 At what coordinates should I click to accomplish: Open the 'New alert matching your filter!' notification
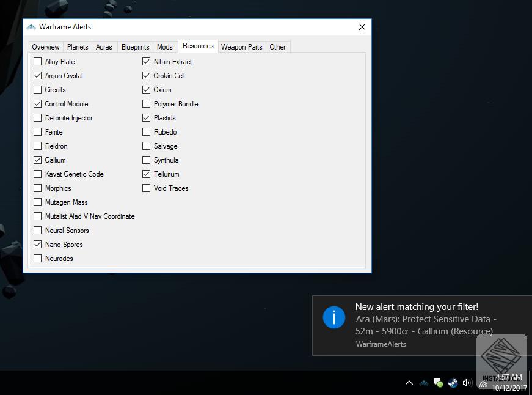pyautogui.click(x=421, y=325)
